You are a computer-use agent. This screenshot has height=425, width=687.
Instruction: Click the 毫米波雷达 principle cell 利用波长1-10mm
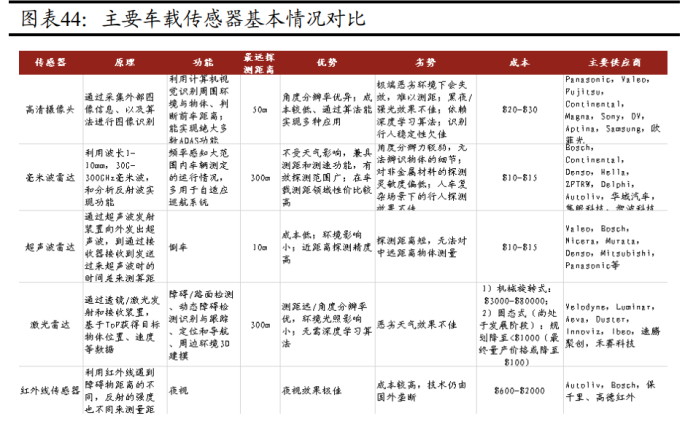coord(120,178)
